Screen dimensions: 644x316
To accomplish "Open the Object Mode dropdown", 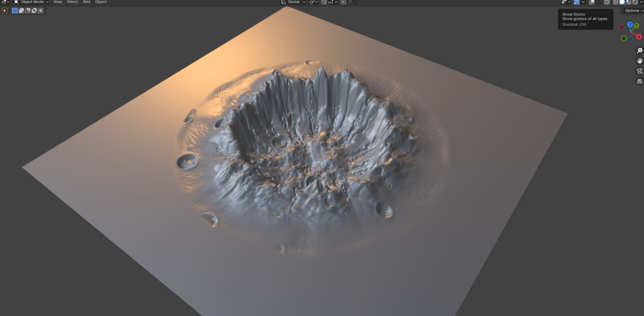I will [31, 2].
